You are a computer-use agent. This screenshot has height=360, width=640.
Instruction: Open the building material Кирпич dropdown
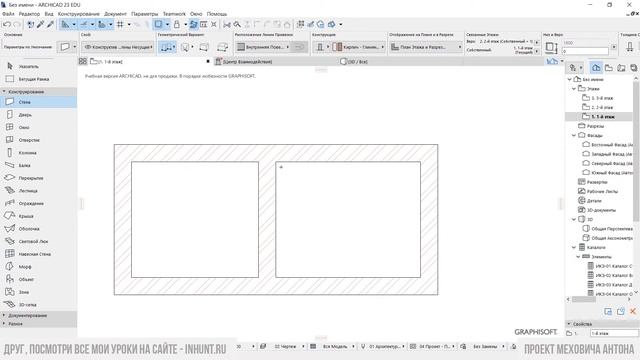click(x=359, y=47)
